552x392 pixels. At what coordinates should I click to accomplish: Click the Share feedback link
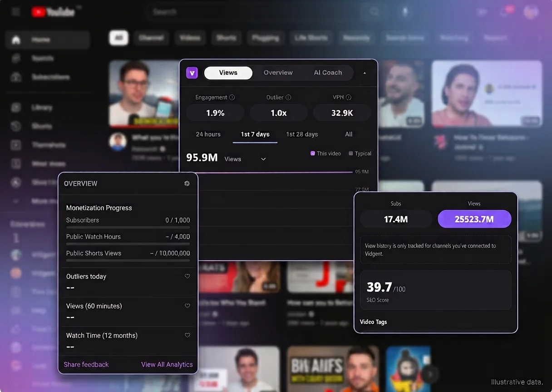point(86,364)
